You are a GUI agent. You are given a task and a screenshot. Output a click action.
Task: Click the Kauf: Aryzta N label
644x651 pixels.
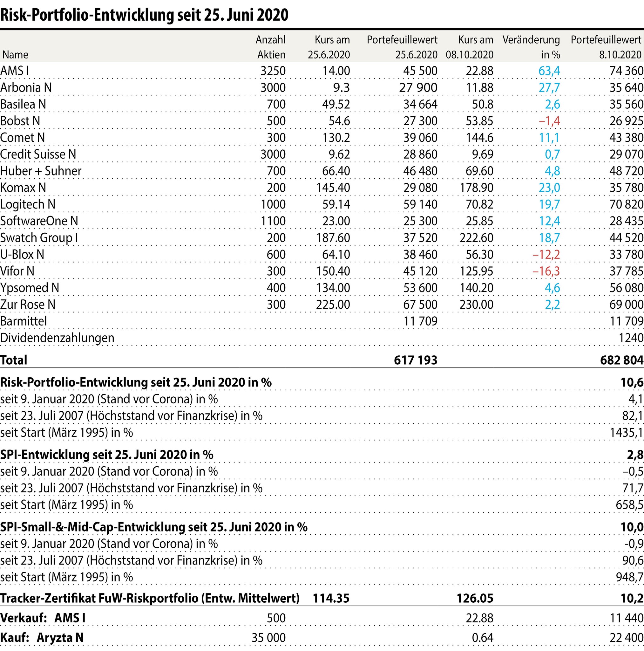(42, 638)
